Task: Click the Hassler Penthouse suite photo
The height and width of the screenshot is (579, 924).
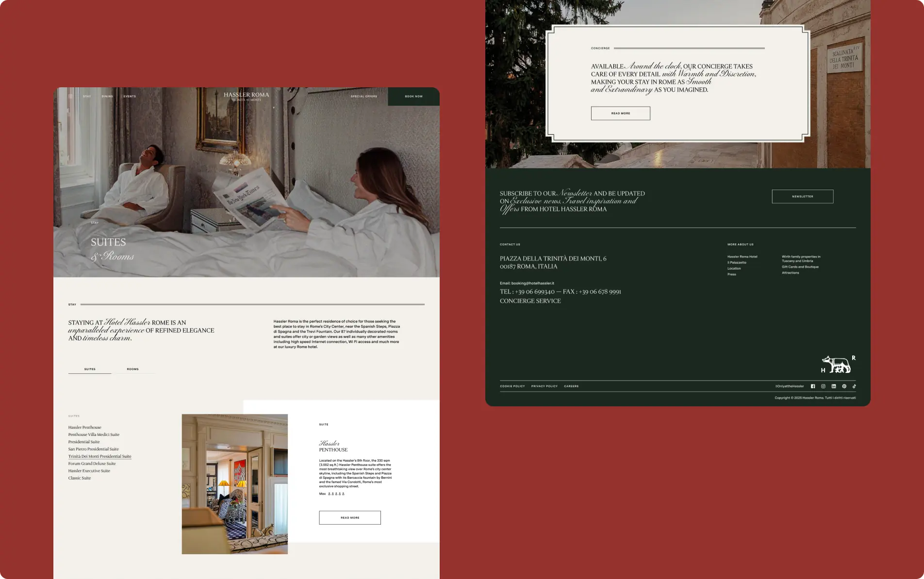Action: click(234, 484)
